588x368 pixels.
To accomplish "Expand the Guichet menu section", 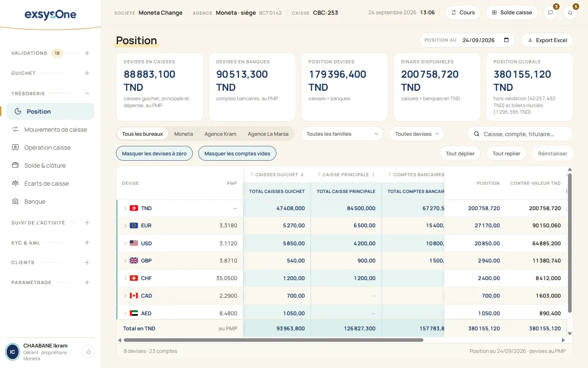I will click(87, 73).
